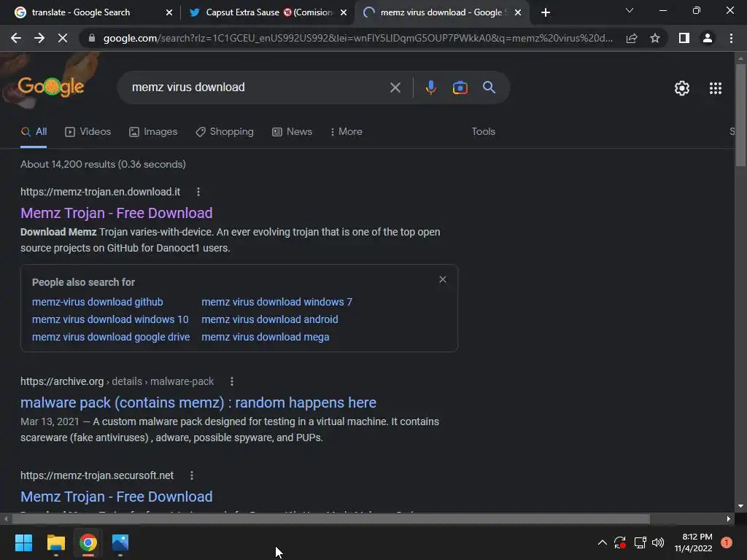Search memz virus download mega
The height and width of the screenshot is (560, 747).
(266, 337)
